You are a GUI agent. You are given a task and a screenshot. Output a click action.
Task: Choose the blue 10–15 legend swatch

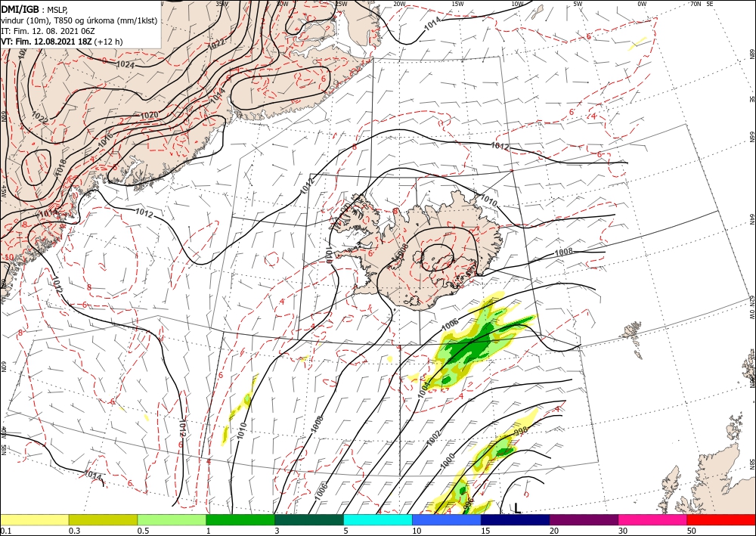pos(447,519)
